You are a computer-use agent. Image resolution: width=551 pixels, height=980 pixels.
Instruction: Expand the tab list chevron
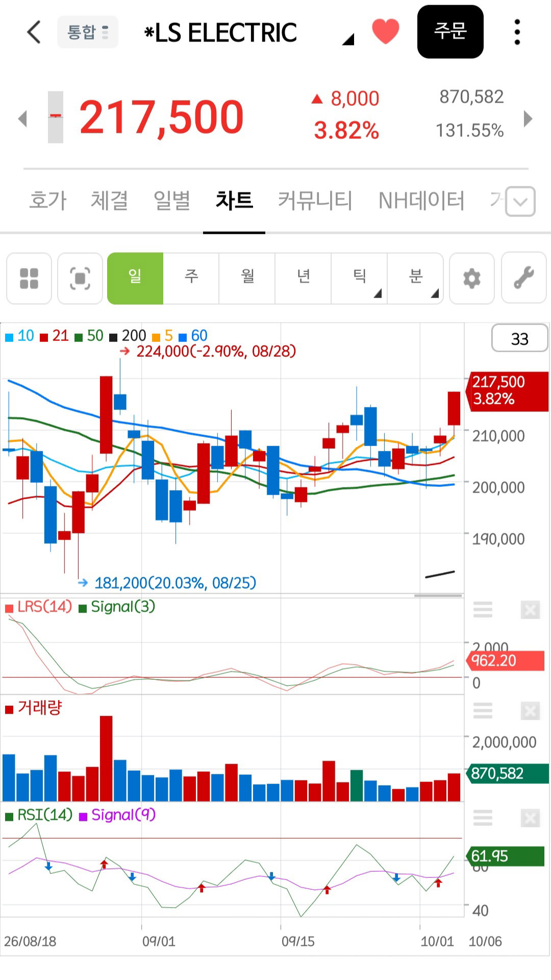click(x=520, y=201)
